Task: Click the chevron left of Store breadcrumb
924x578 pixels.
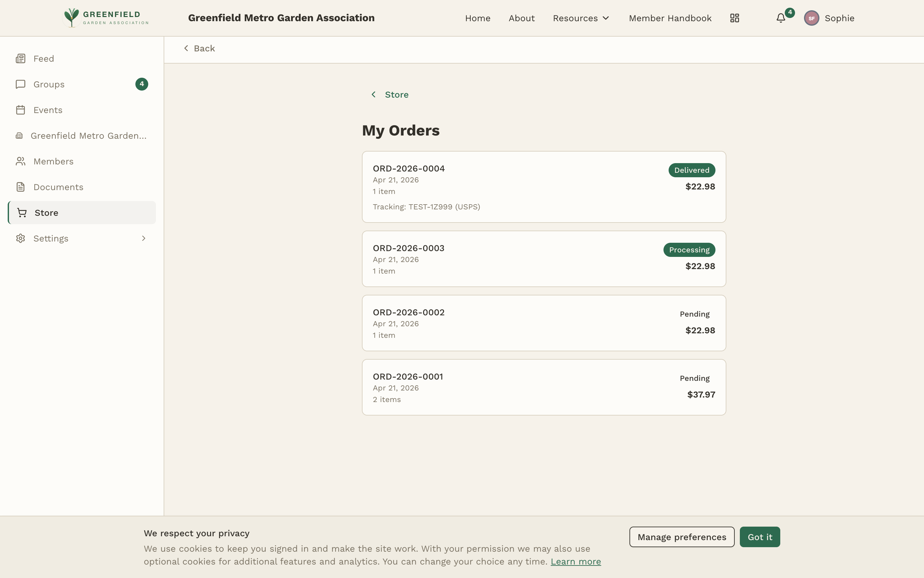Action: [373, 94]
